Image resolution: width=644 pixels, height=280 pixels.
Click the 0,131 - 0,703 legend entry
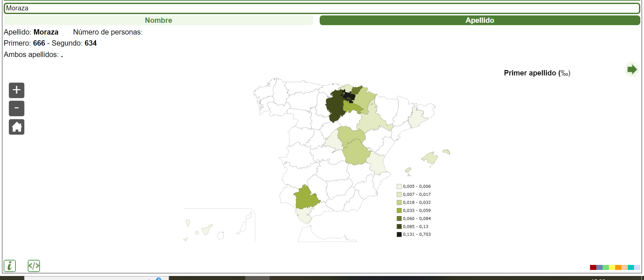[x=416, y=234]
